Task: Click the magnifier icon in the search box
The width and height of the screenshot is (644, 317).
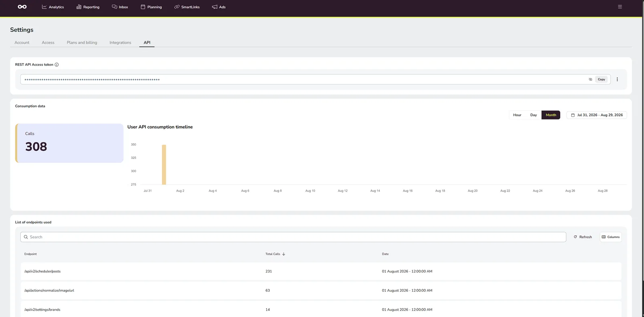Action: pyautogui.click(x=26, y=237)
